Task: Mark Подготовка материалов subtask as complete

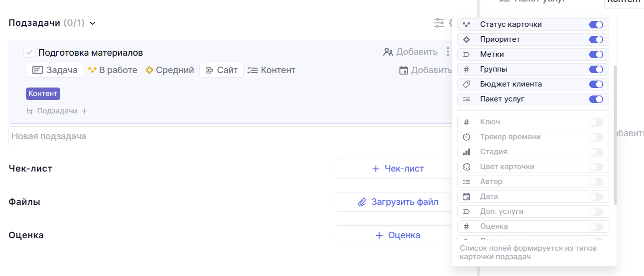Action: [29, 52]
